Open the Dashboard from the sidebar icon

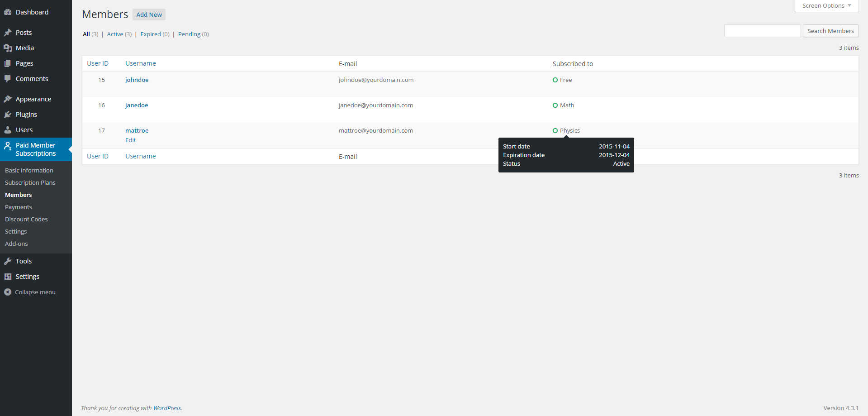pyautogui.click(x=8, y=12)
